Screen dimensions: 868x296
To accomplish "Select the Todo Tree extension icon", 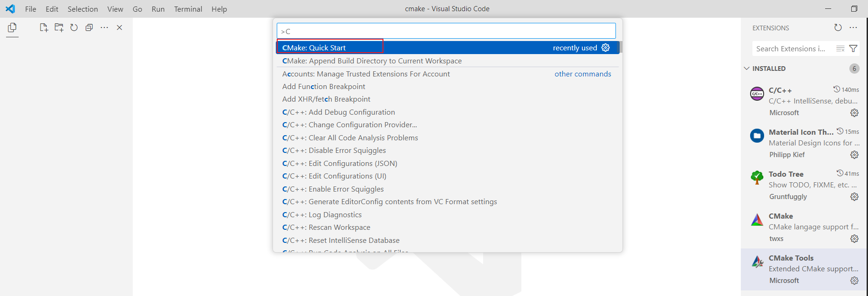I will pyautogui.click(x=757, y=178).
